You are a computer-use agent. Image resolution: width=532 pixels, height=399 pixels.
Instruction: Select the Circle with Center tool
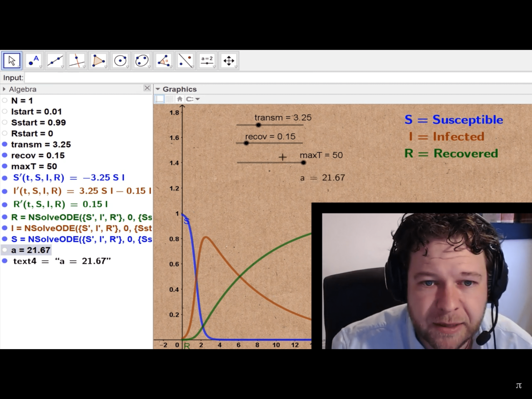[x=120, y=61]
